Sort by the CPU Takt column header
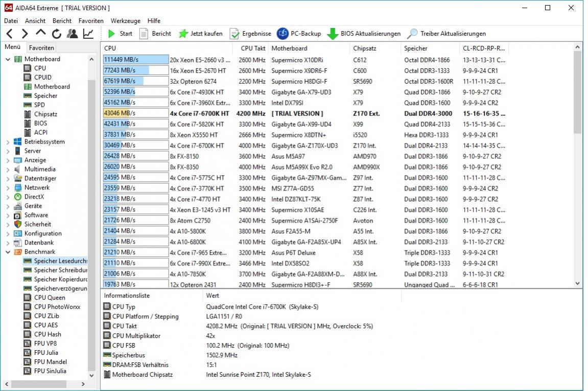Screen dimensions: 588x391 click(250, 48)
